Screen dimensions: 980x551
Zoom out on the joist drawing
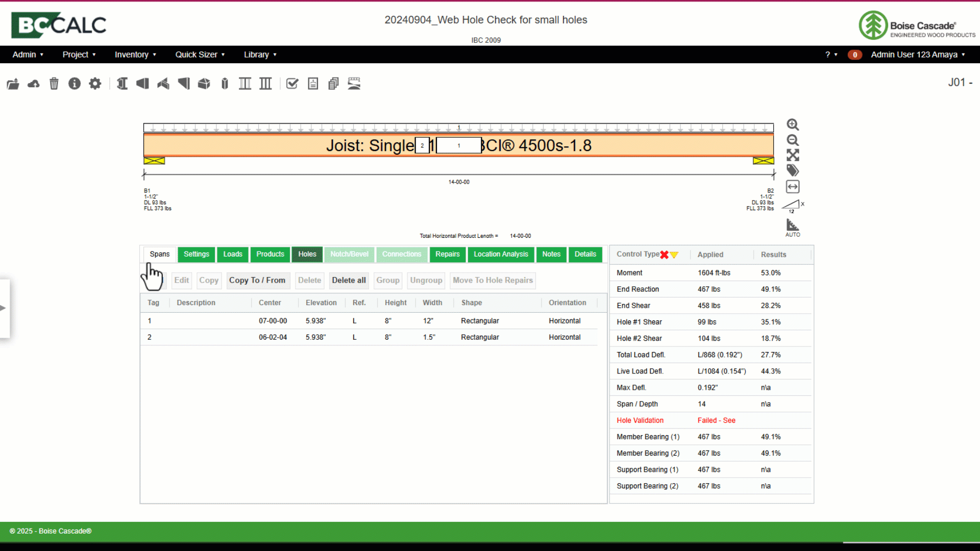(793, 140)
